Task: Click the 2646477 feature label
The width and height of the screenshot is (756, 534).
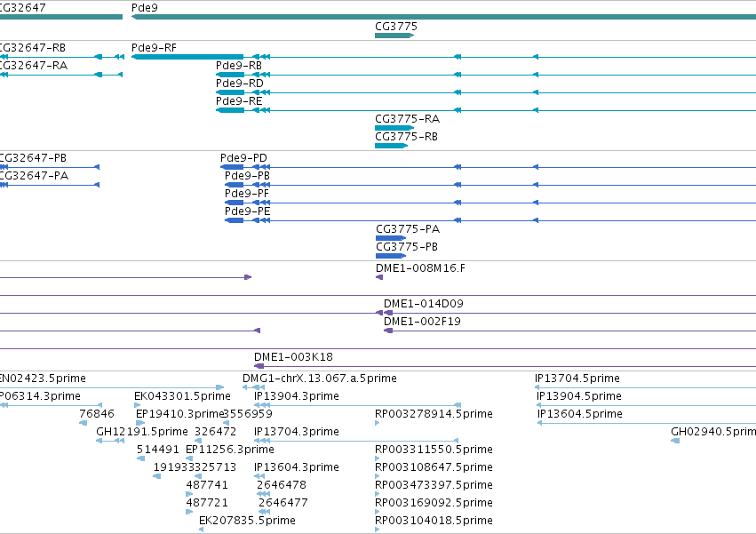Action: [283, 503]
